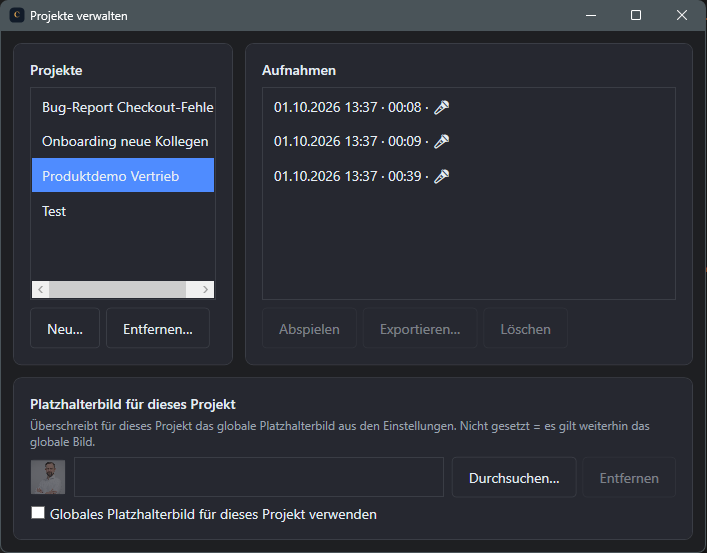Click the project list horizontal scrollbar thumb
Image resolution: width=707 pixels, height=553 pixels.
[x=117, y=290]
